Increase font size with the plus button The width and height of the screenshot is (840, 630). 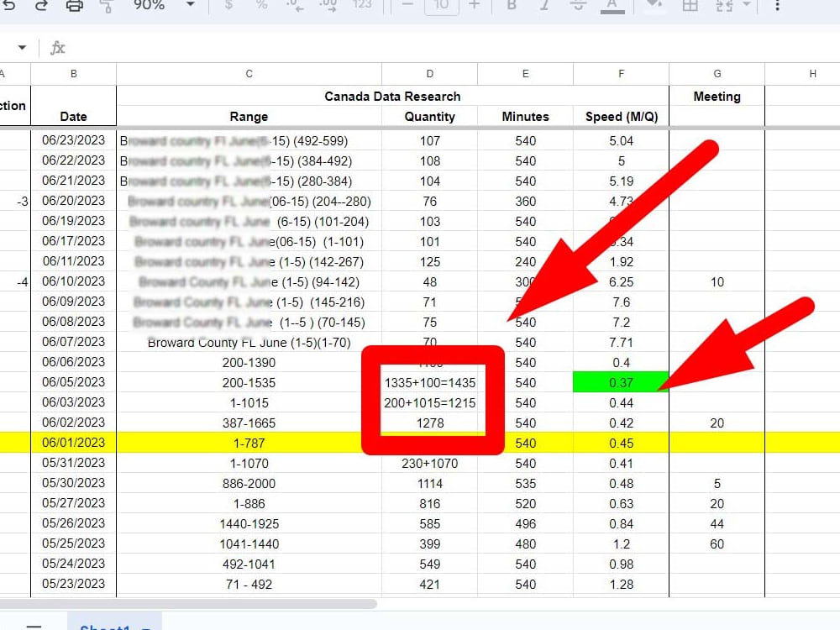point(474,5)
